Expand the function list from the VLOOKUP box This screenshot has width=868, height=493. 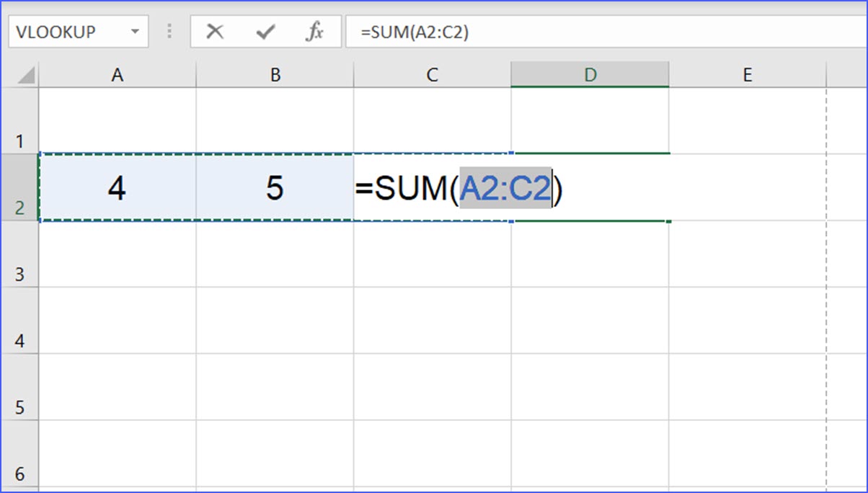click(135, 31)
